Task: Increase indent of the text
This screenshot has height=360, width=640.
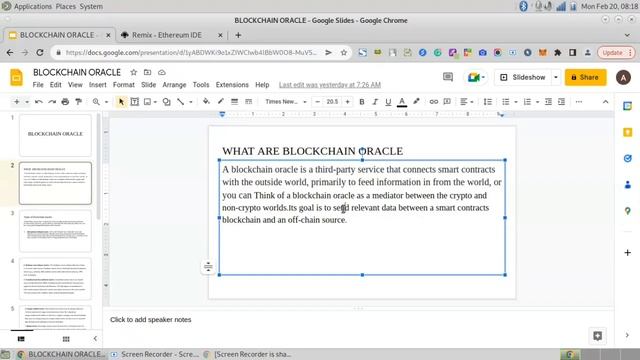Action: tap(562, 102)
